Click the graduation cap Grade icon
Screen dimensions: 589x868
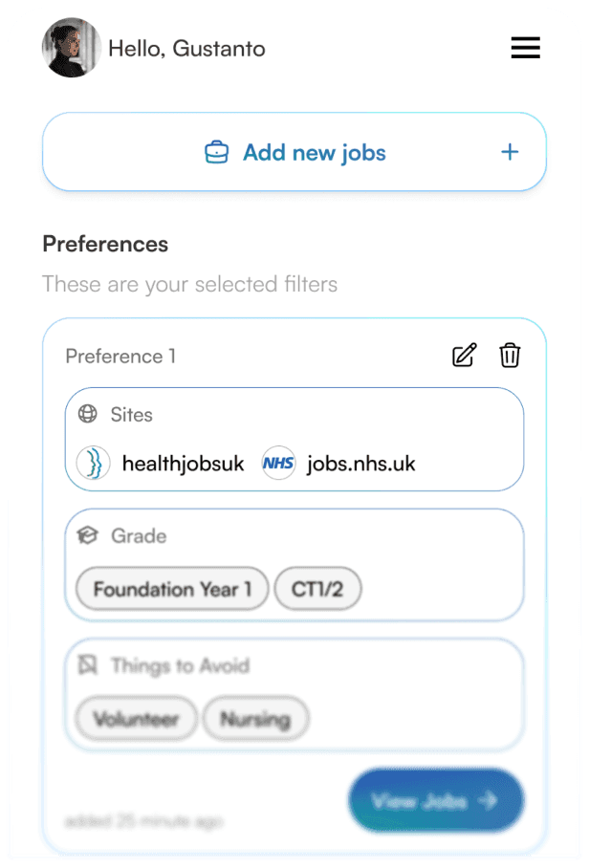pos(88,535)
